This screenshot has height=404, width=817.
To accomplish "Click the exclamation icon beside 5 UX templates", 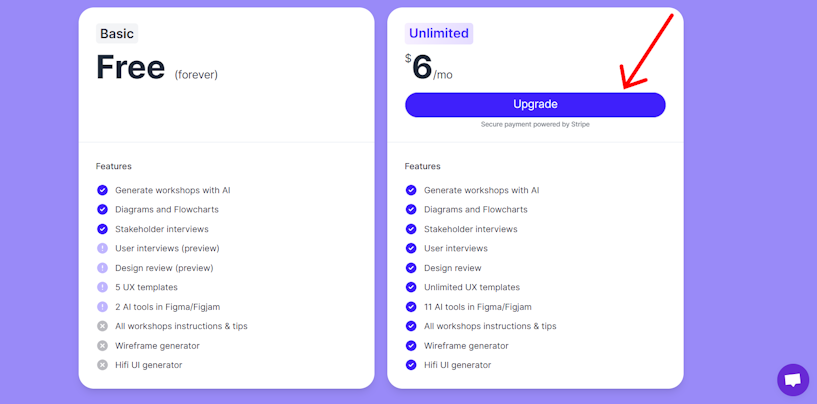I will (102, 287).
